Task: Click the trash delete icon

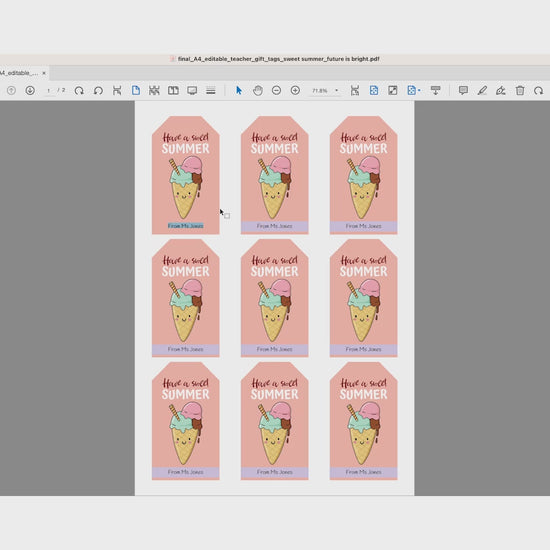Action: coord(520,90)
